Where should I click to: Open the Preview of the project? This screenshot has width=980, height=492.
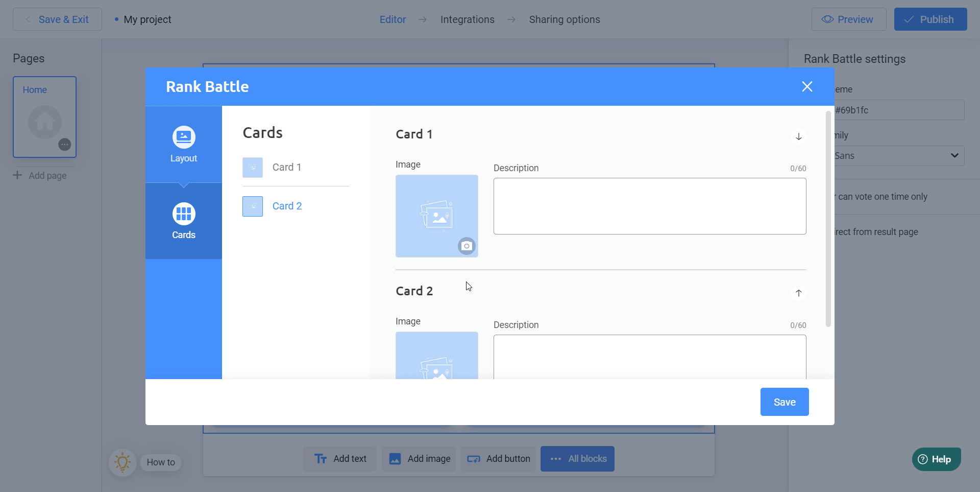click(849, 19)
